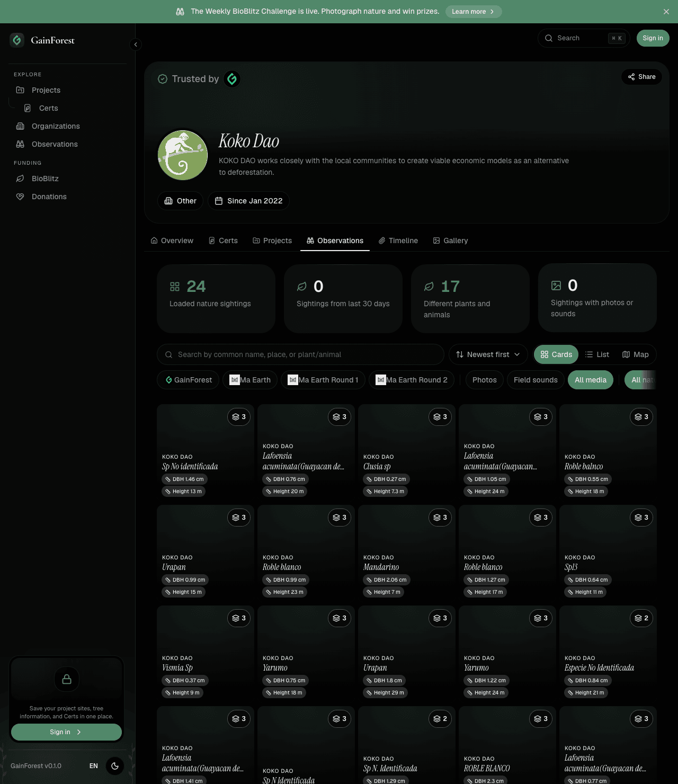The height and width of the screenshot is (784, 678).
Task: Switch to the Overview tab
Action: [x=172, y=240]
